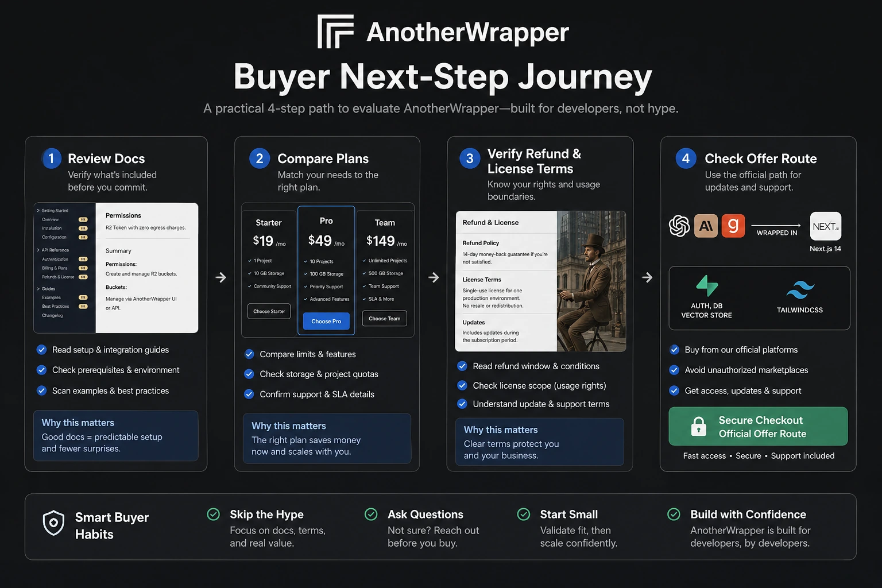Screen dimensions: 882x588
Task: Click the Supabase lightning bolt icon
Action: point(707,285)
